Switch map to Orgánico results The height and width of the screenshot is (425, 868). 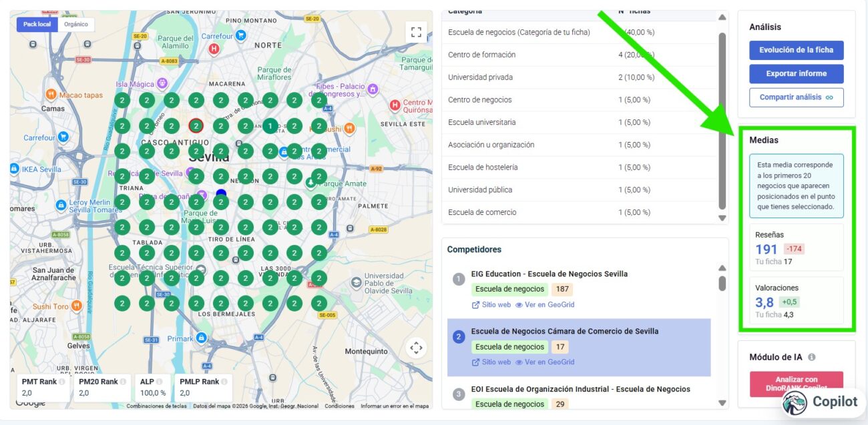(76, 24)
